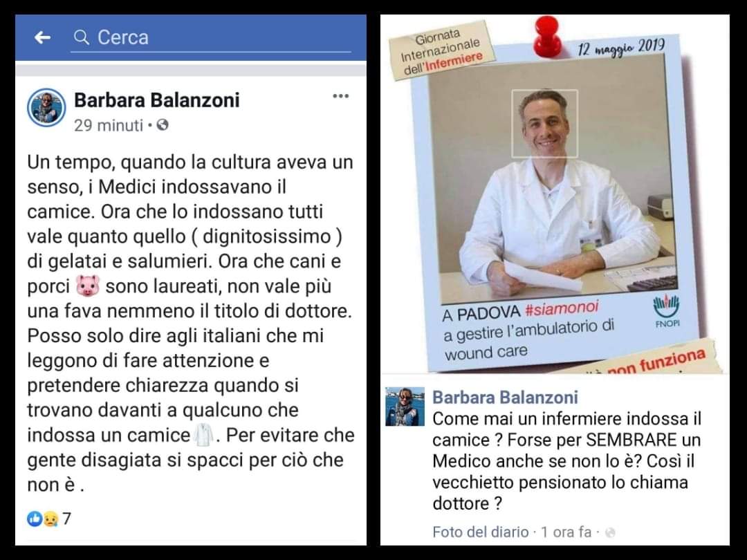Click Barbara Balanzoni's round profile picture
The width and height of the screenshot is (747, 560).
46,108
